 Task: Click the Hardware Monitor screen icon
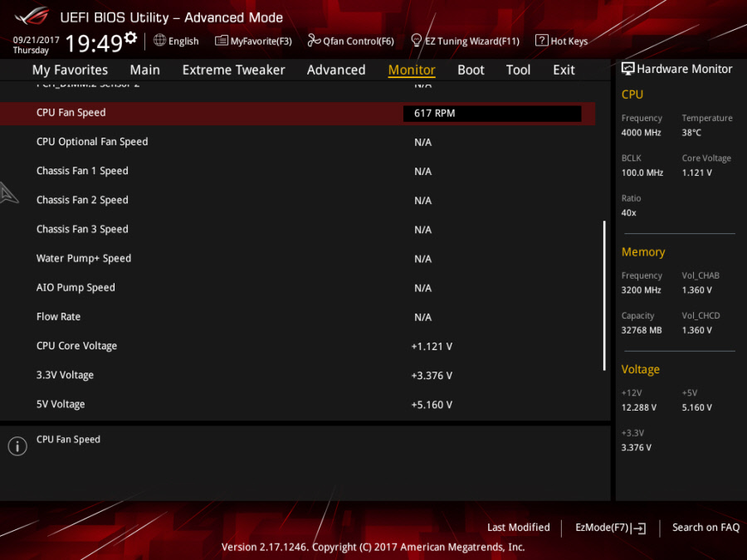tap(628, 69)
